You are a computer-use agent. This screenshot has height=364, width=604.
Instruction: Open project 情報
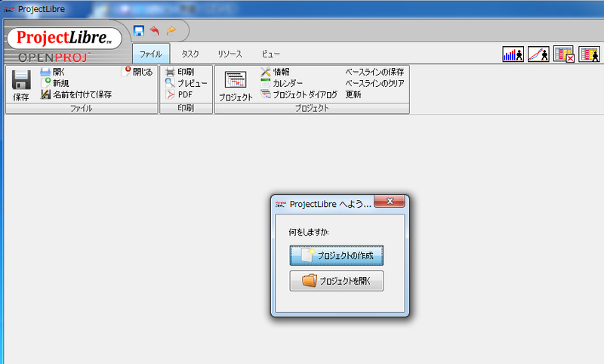[276, 72]
